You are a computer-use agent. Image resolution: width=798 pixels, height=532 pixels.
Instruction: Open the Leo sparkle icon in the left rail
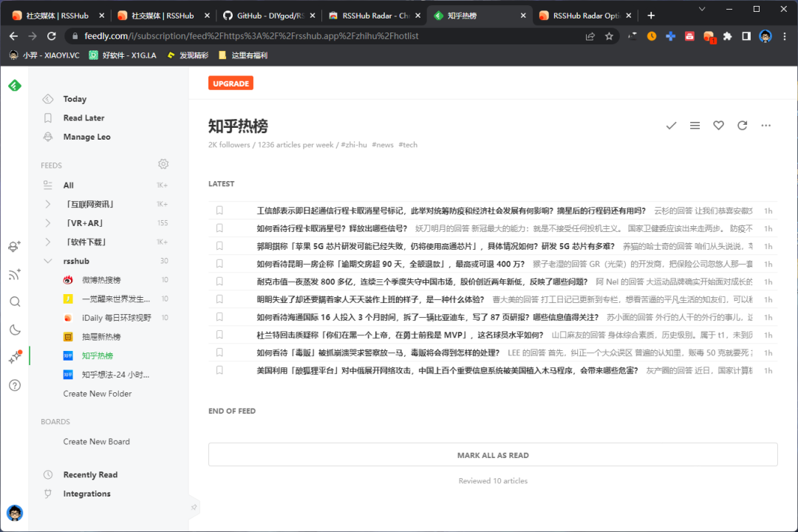point(14,358)
